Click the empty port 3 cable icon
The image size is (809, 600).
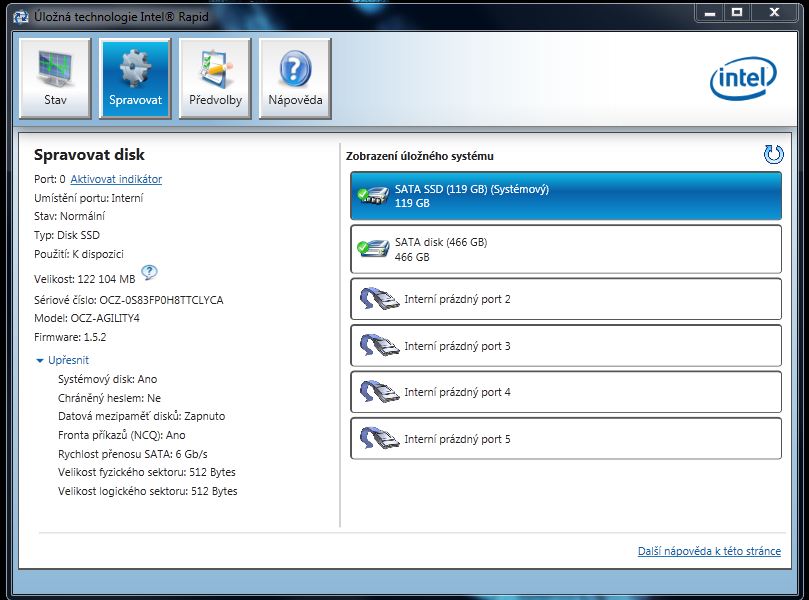tap(379, 346)
